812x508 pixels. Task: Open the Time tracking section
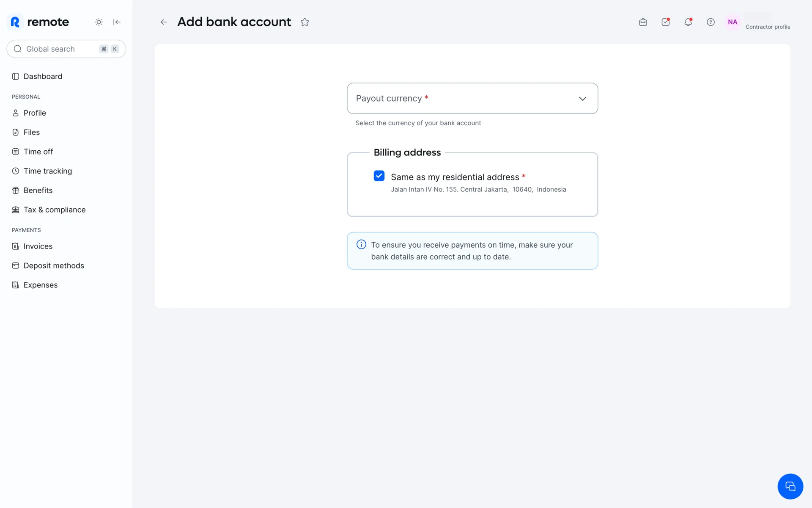pyautogui.click(x=47, y=171)
